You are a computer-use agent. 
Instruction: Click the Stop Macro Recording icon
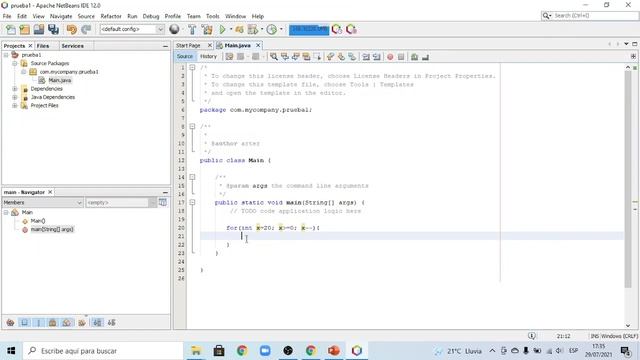point(401,57)
